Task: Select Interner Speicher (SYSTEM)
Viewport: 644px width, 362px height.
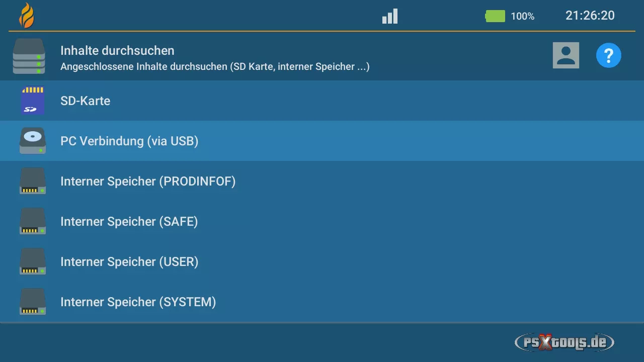Action: click(138, 302)
